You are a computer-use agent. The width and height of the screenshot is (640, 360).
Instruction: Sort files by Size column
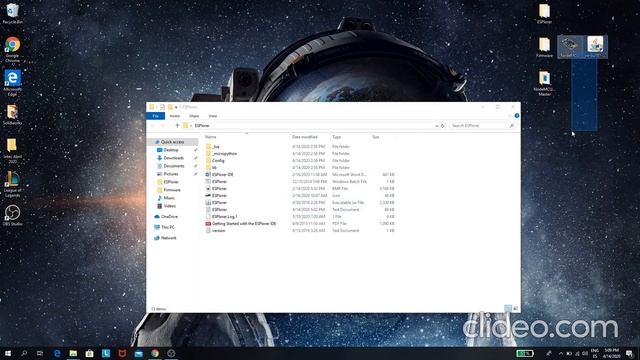pyautogui.click(x=376, y=137)
